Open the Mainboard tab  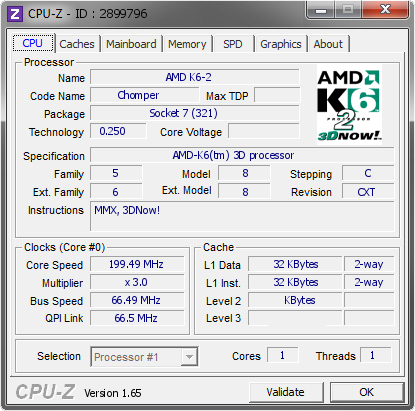[x=131, y=44]
